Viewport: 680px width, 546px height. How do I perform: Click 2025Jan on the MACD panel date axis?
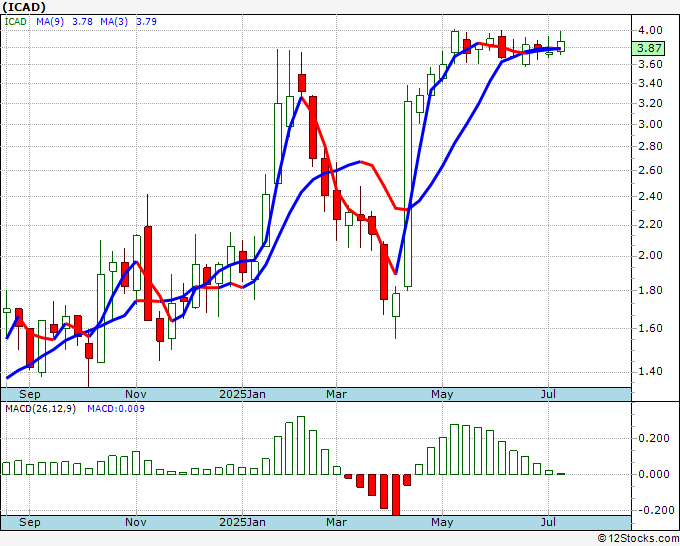[x=242, y=522]
